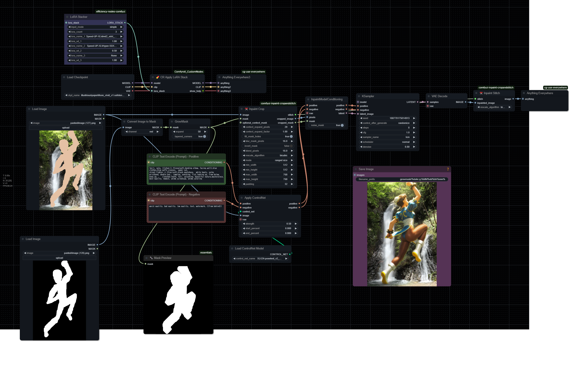Click the efficiency-nodes-comfyui badge above LoRA Stacker

pos(111,11)
